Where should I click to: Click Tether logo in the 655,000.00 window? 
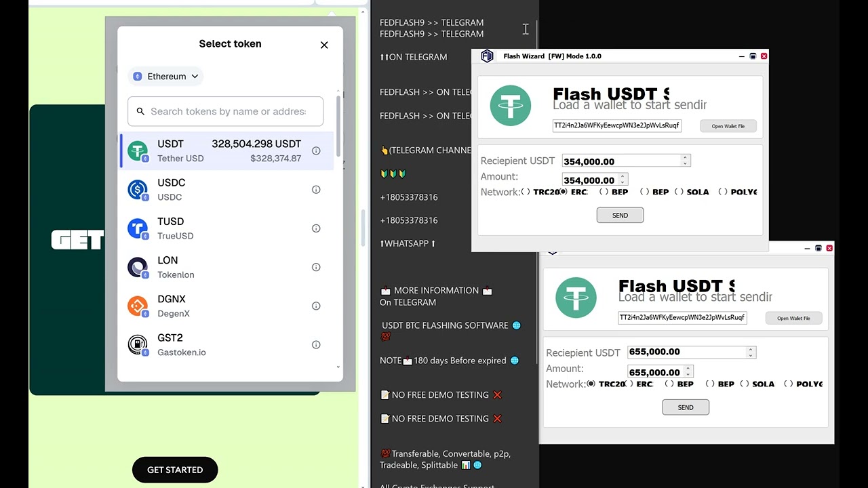click(576, 298)
